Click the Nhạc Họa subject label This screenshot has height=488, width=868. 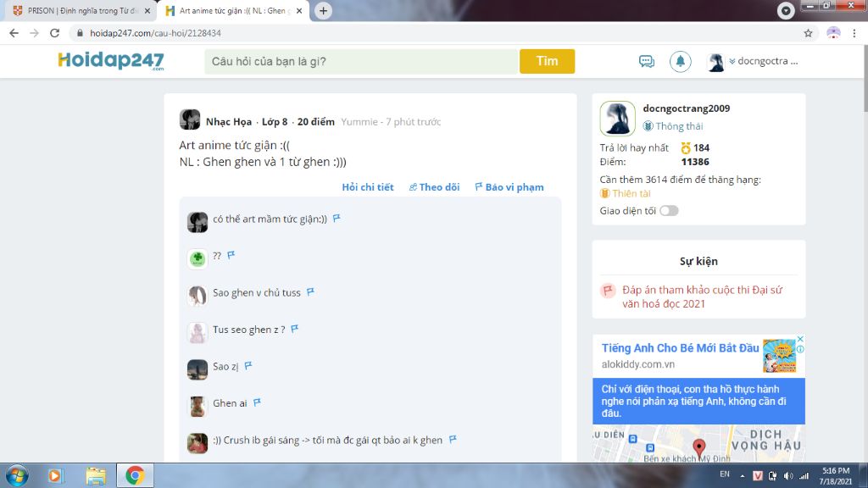(x=229, y=122)
